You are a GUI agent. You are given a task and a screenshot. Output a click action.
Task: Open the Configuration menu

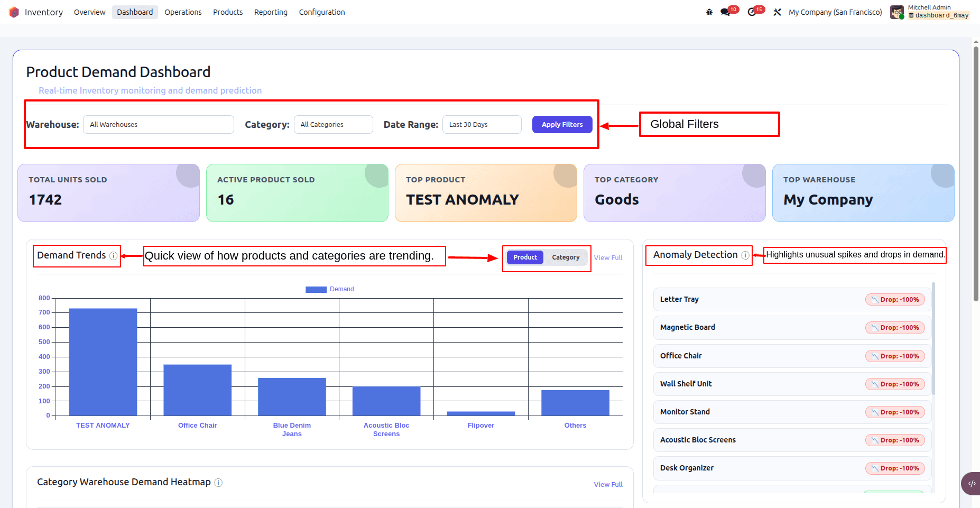click(322, 12)
